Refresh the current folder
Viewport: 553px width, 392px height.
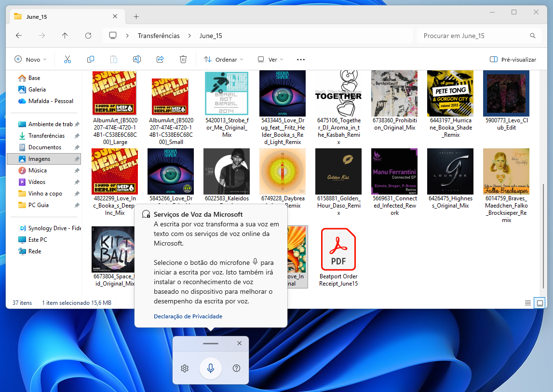click(x=88, y=36)
